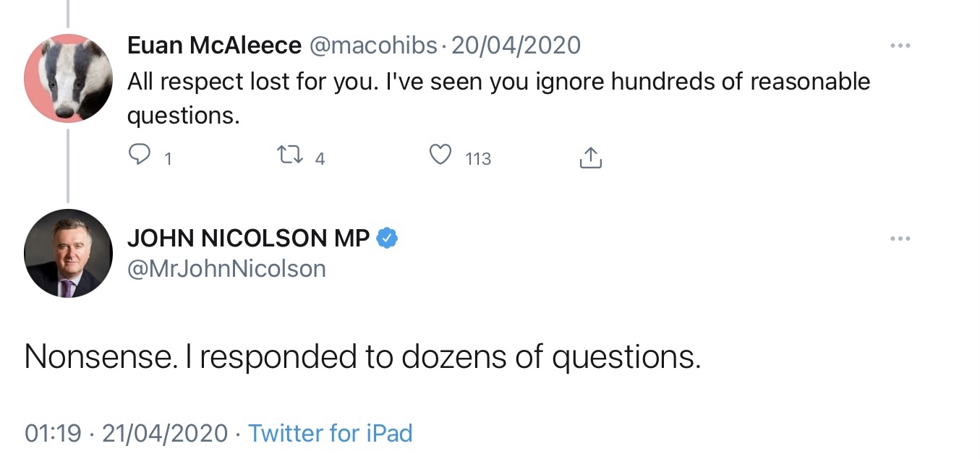Viewport: 980px width, 459px height.
Task: Click the Twitter for iPad link
Action: [x=330, y=433]
